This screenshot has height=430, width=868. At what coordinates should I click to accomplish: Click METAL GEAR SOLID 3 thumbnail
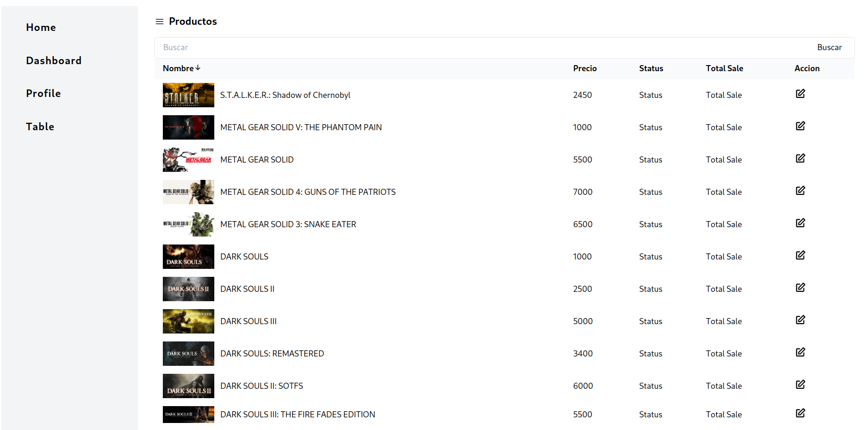pos(189,224)
